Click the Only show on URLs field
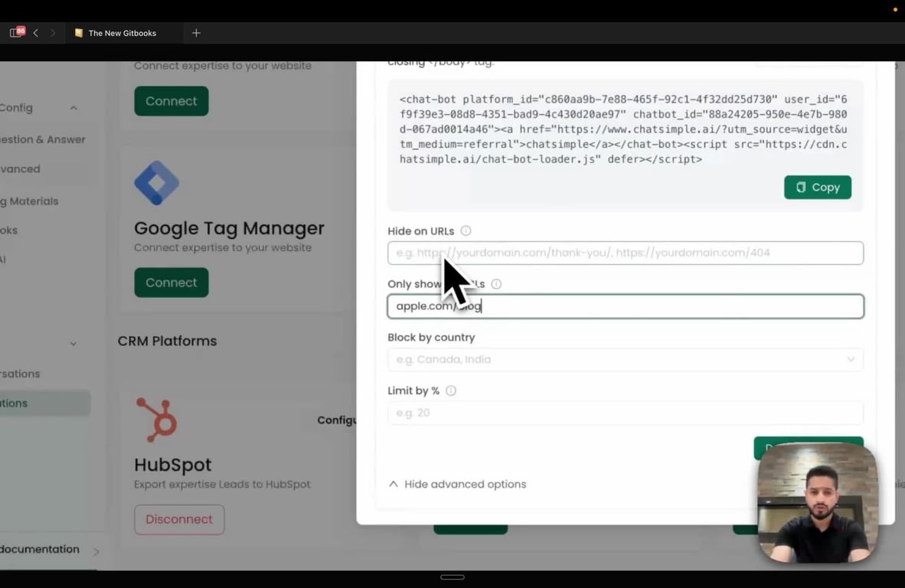Image resolution: width=905 pixels, height=588 pixels. [626, 306]
